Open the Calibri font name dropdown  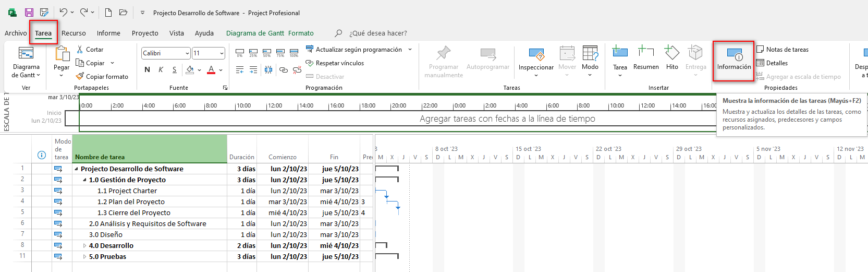187,53
